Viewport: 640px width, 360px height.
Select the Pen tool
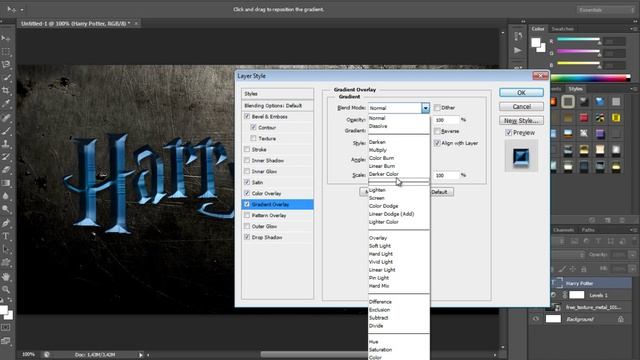coord(6,223)
